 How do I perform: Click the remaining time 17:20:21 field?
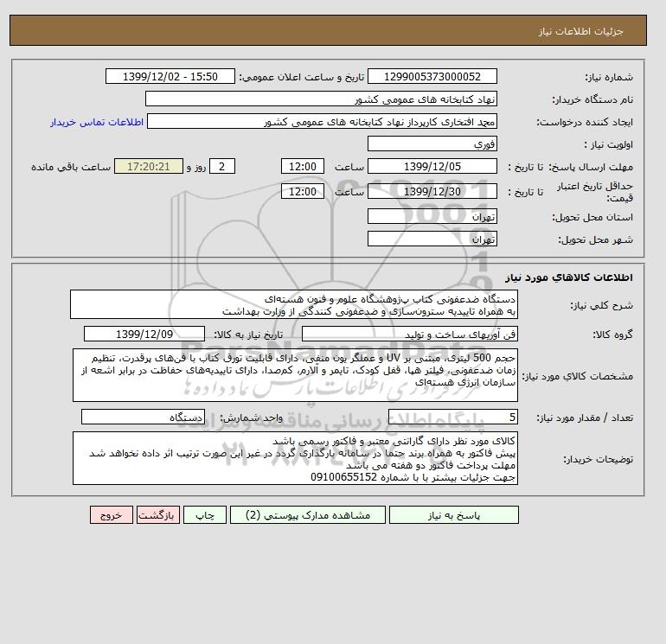[149, 167]
